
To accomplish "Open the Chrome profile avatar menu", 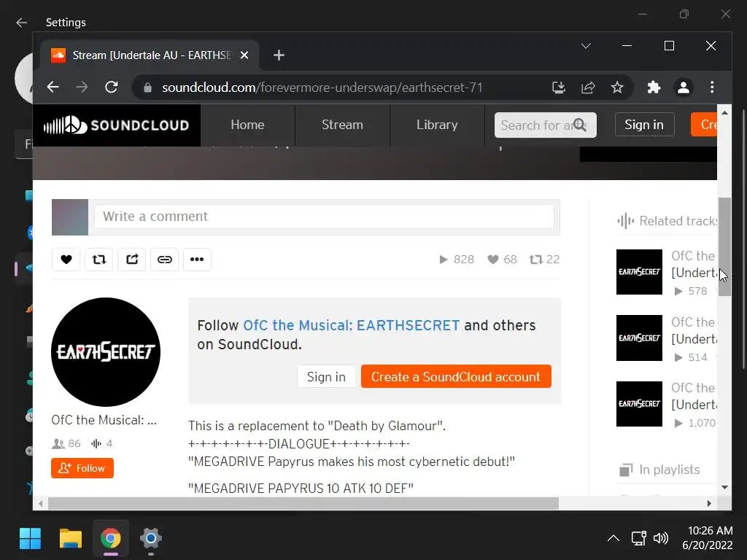I will (683, 87).
